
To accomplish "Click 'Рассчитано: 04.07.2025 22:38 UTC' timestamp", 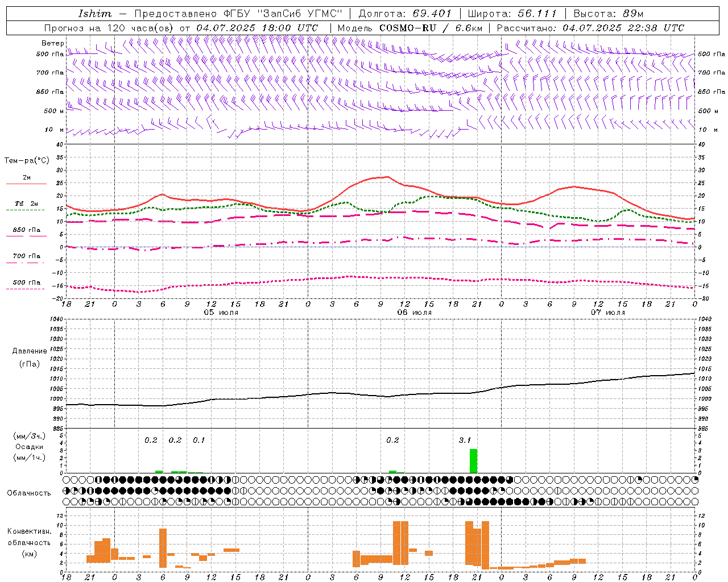I will [590, 28].
